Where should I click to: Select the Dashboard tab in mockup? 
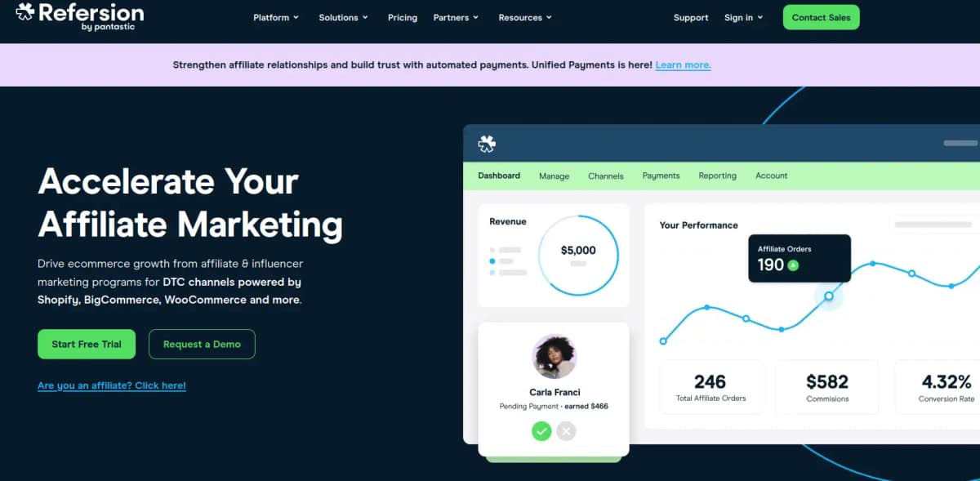tap(499, 176)
